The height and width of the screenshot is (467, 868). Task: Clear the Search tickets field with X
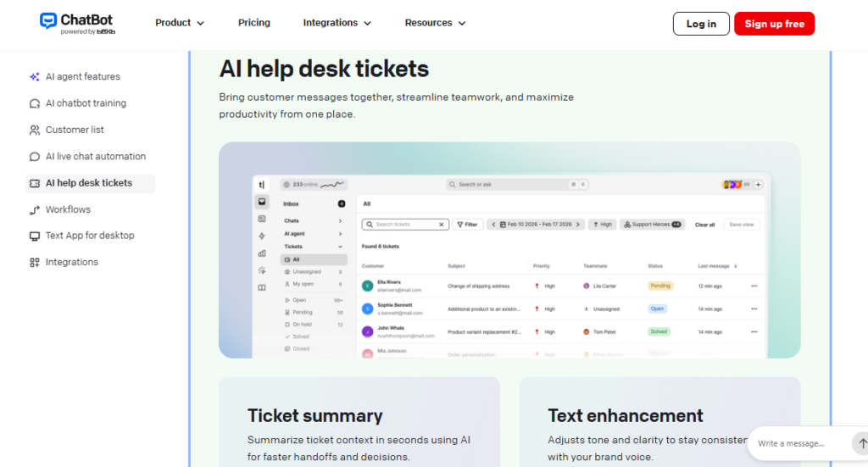(x=441, y=225)
